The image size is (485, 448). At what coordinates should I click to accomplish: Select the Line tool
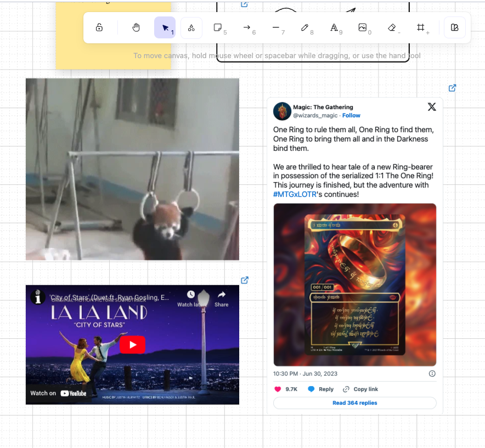click(276, 27)
